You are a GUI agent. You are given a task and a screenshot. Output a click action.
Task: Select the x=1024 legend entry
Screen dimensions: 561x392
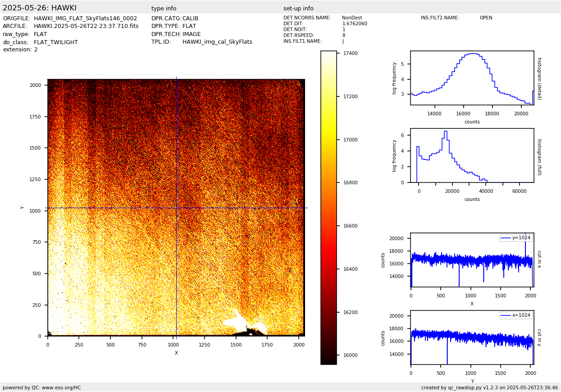[515, 315]
